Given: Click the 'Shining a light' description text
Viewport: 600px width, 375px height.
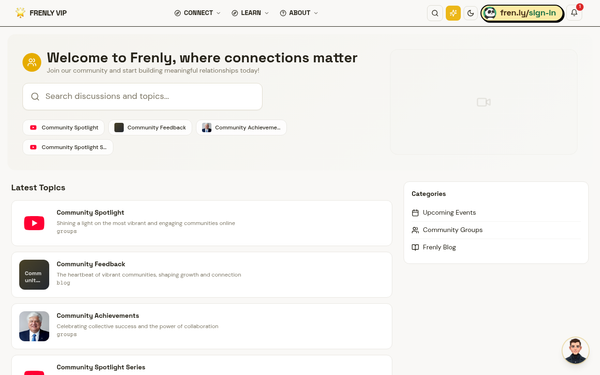Looking at the screenshot, I should pyautogui.click(x=146, y=223).
